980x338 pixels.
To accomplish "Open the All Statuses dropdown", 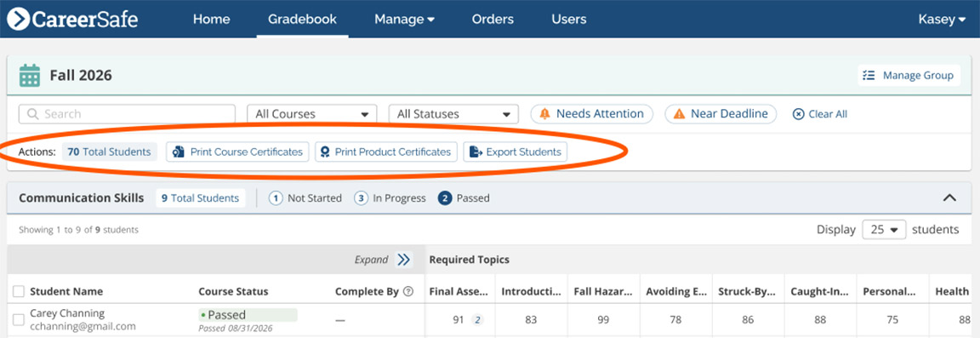I will tap(453, 114).
